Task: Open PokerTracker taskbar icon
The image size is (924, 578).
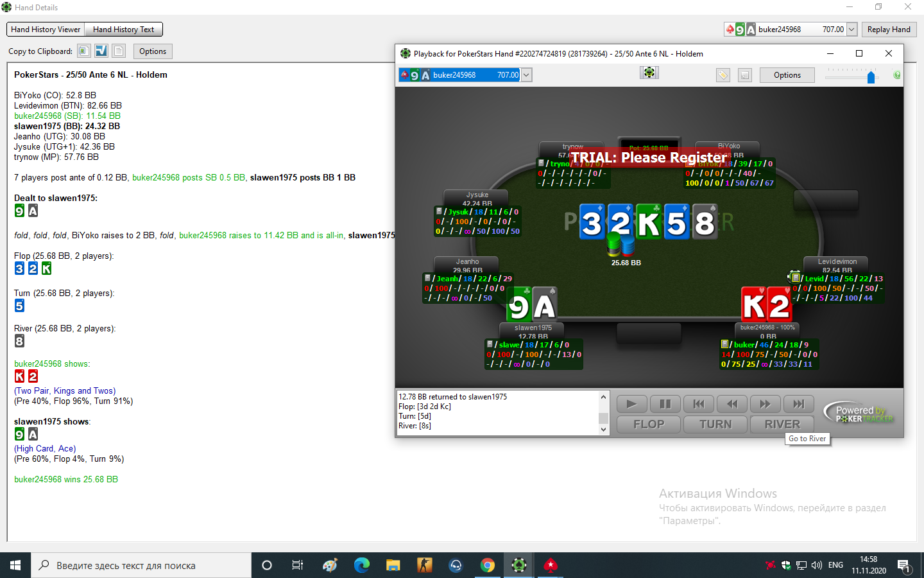Action: (x=519, y=565)
